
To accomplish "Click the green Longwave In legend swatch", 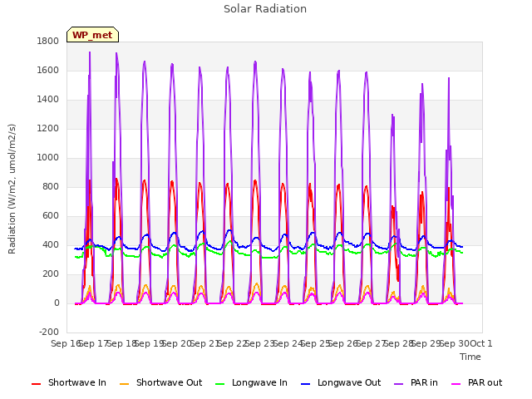I will pos(220,384).
